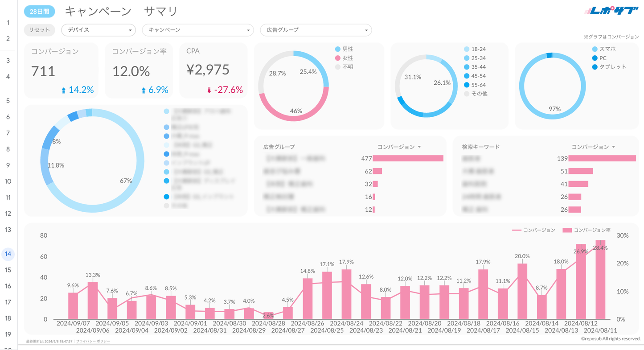Image resolution: width=644 pixels, height=350 pixels.
Task: Open the デバイス dropdown filter
Action: click(x=98, y=30)
